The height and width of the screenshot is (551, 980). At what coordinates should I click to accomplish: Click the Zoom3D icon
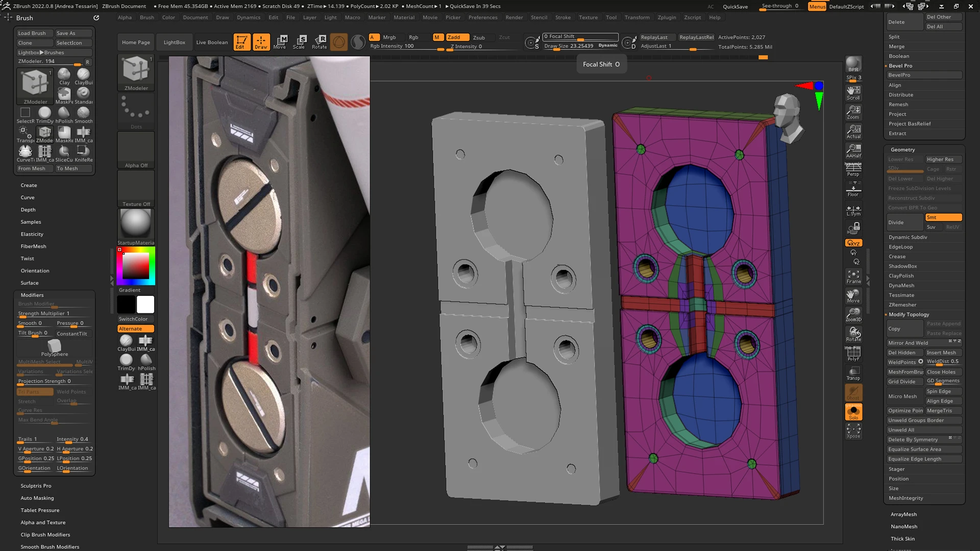853,315
